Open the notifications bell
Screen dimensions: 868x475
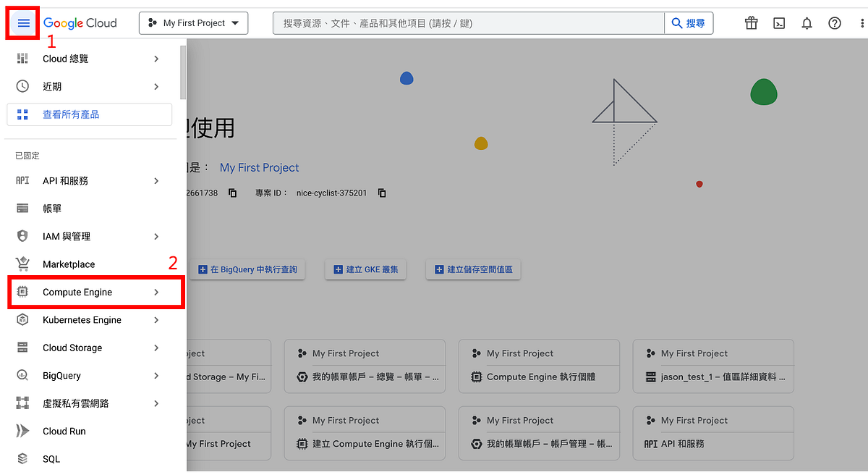pyautogui.click(x=807, y=22)
